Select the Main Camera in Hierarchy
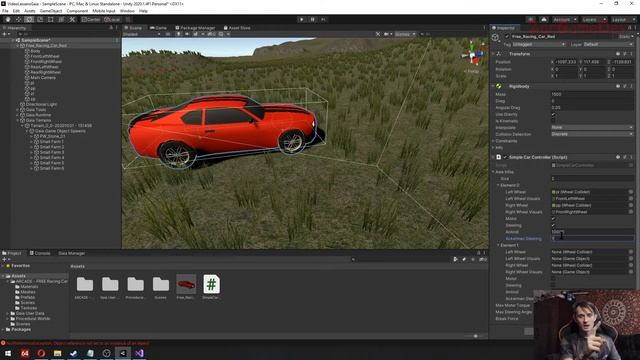 [43, 78]
